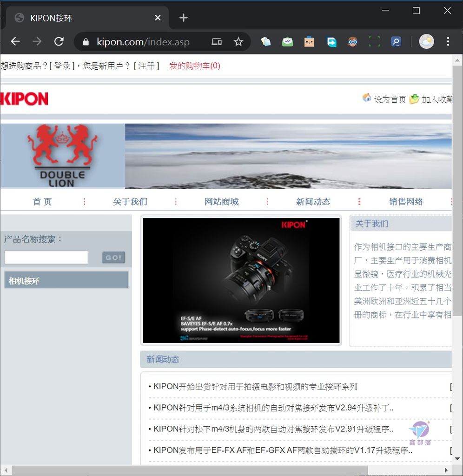This screenshot has height=476, width=463.
Task: Maximize the browser window
Action: (416, 11)
